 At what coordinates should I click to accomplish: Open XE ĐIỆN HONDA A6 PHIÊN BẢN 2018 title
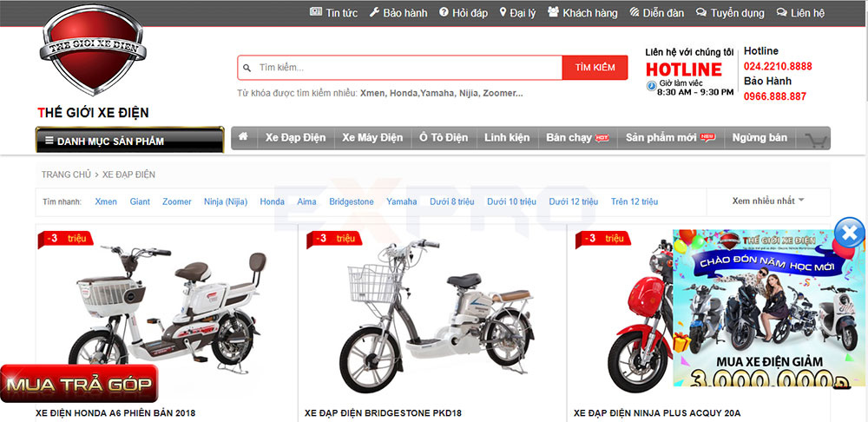click(115, 413)
